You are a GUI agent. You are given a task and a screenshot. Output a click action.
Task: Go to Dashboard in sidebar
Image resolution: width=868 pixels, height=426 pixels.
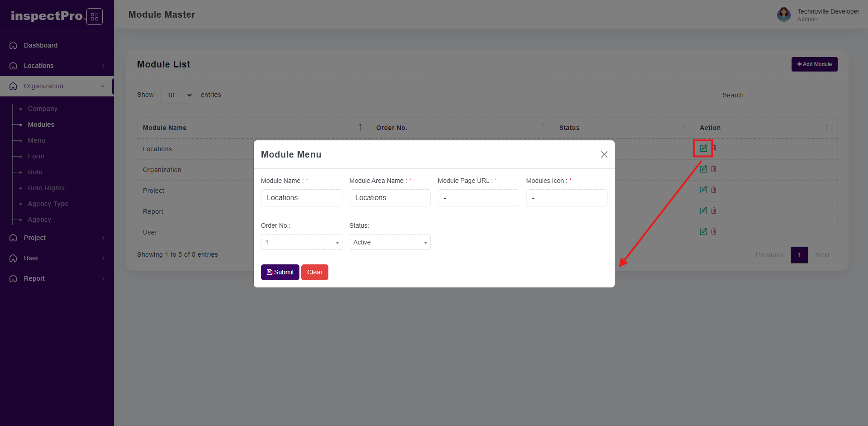pos(41,45)
